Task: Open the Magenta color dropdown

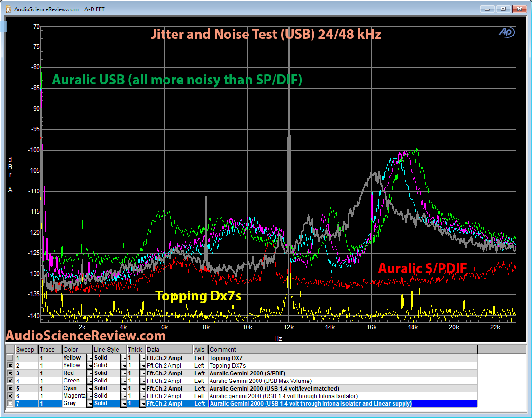Action: [x=90, y=396]
